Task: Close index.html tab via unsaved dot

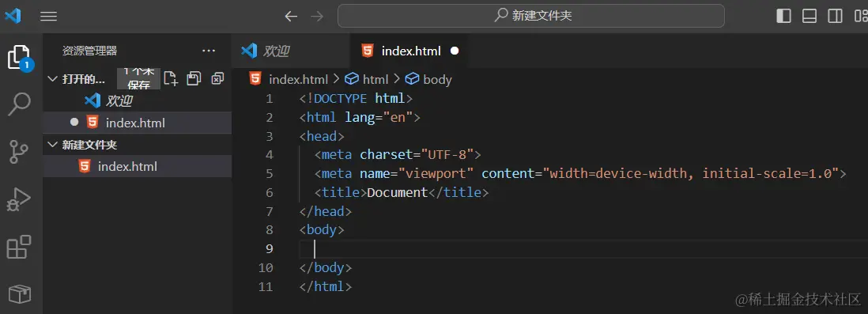Action: (455, 51)
